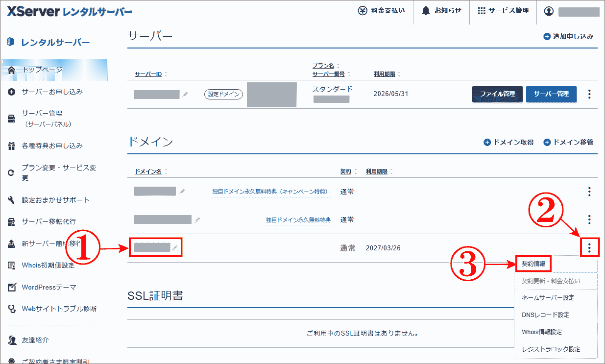Click plus icon of ドメイン取得
The image size is (605, 364).
tap(487, 143)
